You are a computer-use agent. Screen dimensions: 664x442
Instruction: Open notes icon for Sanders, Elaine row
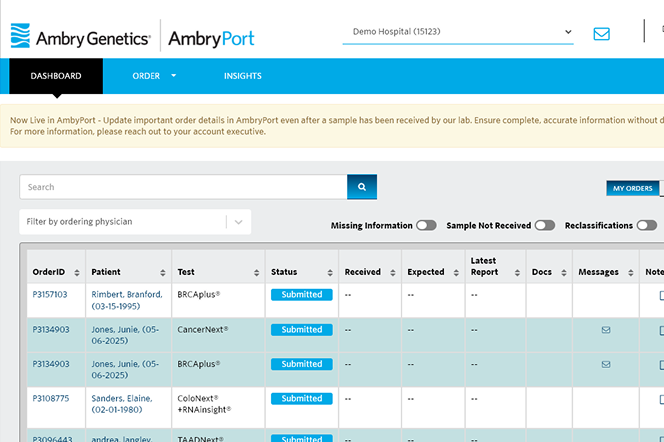coord(661,399)
